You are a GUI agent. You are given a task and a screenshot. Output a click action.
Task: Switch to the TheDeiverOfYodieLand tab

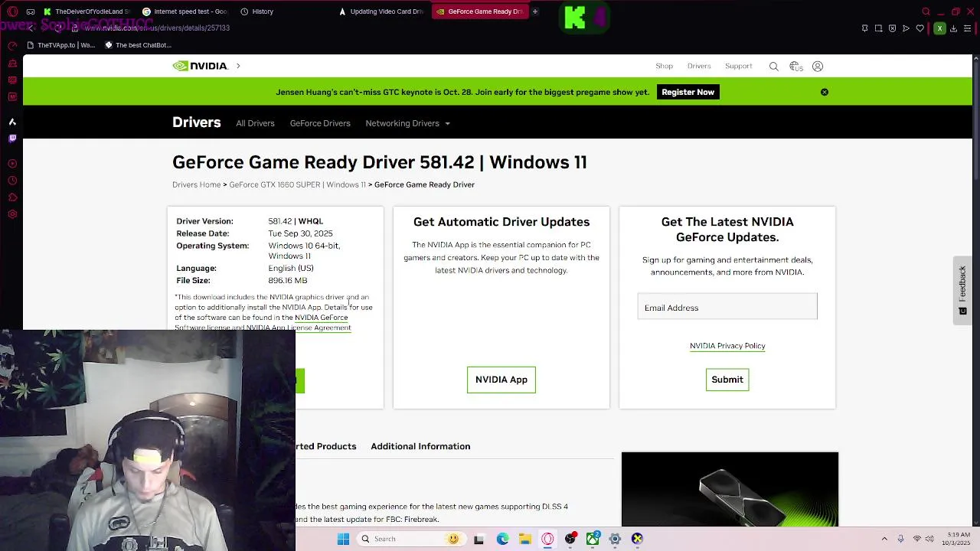coord(87,11)
